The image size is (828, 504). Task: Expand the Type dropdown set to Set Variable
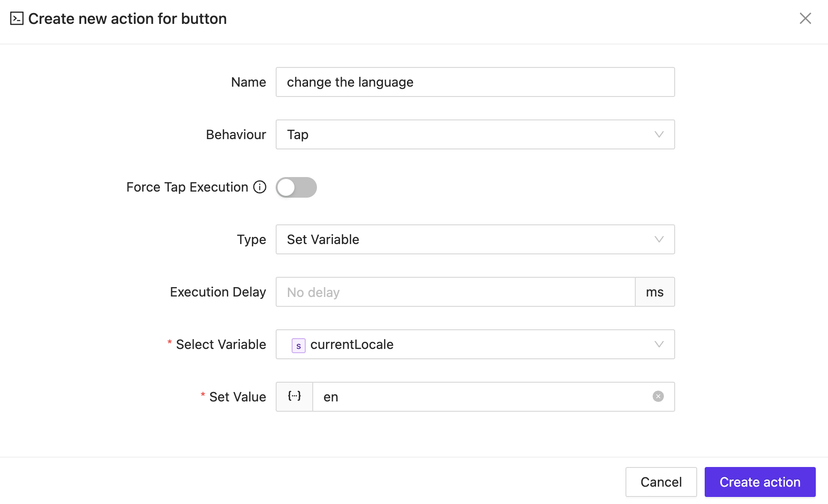[x=475, y=239]
